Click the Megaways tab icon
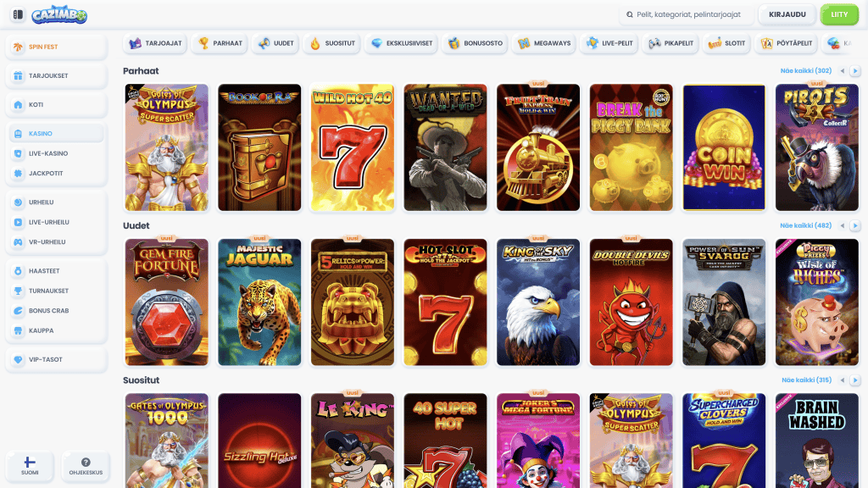868x488 pixels. click(x=524, y=43)
